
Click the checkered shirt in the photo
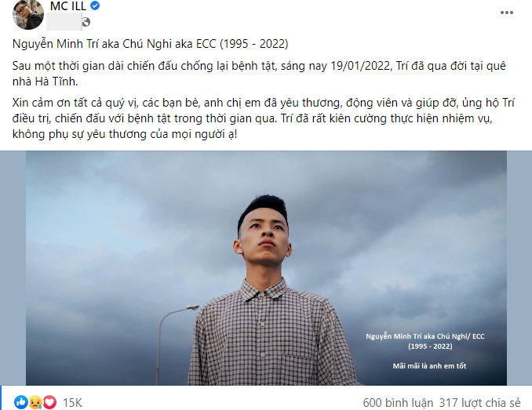(x=270, y=336)
